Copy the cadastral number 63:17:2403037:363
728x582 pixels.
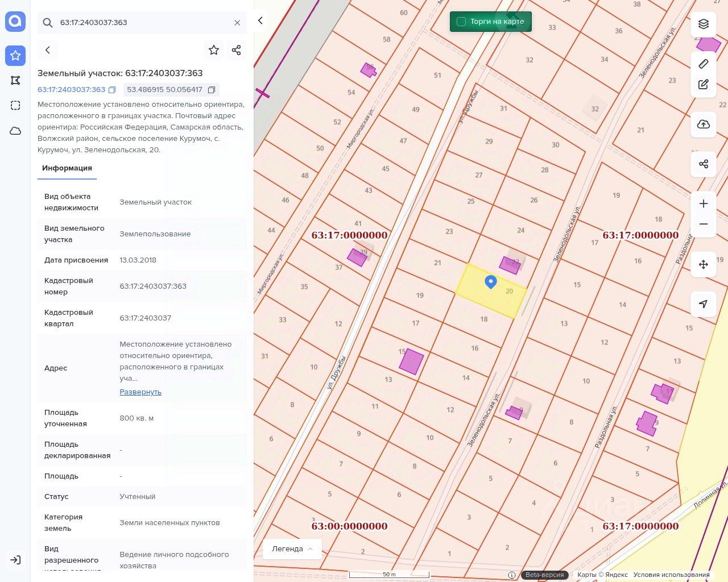(112, 90)
